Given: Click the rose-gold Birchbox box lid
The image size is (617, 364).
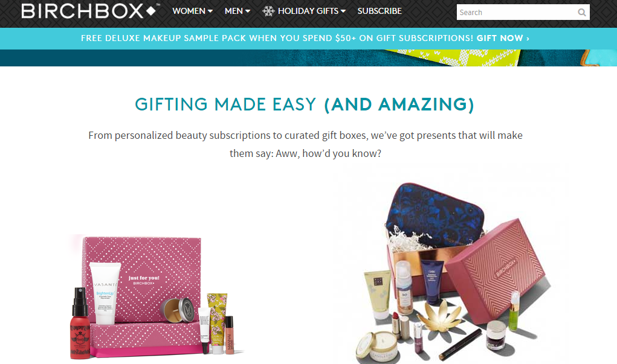Looking at the screenshot, I should click(496, 271).
